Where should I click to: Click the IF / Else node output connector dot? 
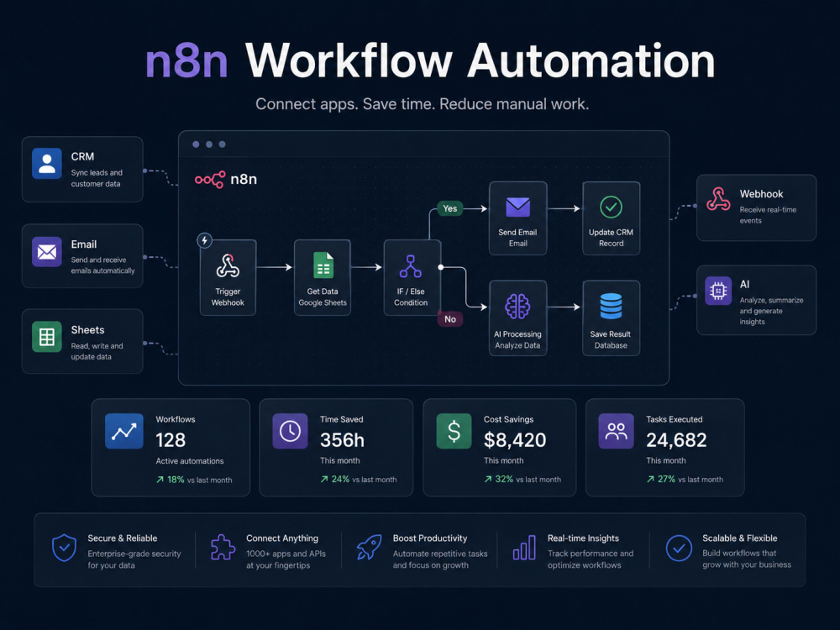(440, 267)
